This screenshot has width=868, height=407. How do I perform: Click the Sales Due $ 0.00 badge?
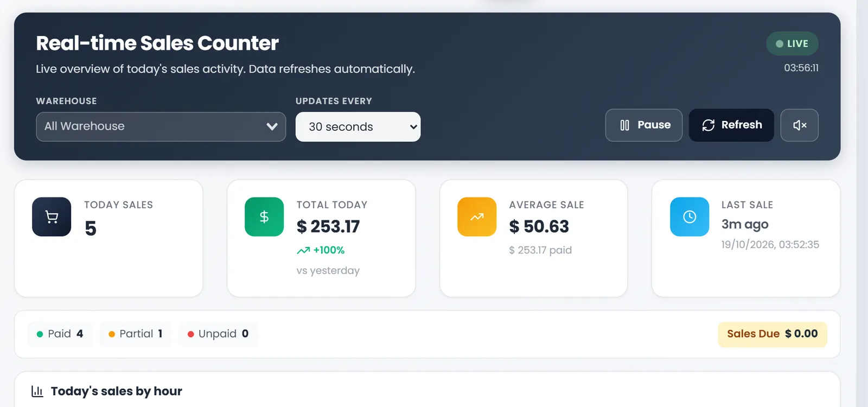tap(773, 334)
